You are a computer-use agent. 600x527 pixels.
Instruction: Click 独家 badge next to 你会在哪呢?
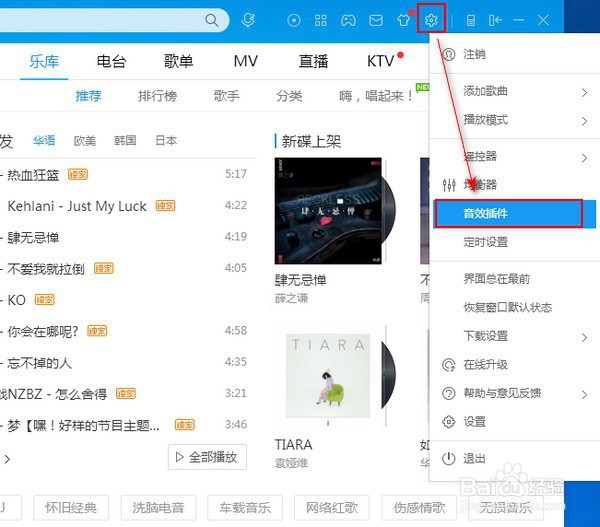97,331
